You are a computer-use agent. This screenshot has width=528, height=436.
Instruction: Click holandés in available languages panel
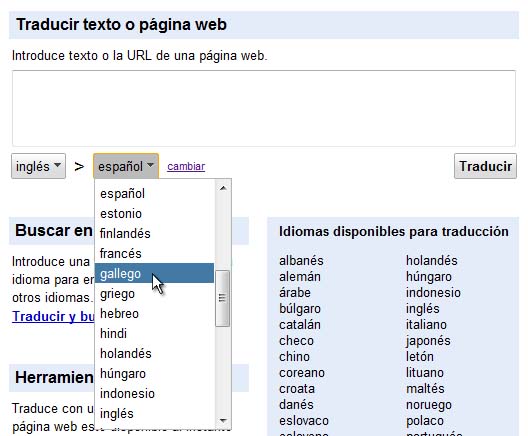(432, 261)
